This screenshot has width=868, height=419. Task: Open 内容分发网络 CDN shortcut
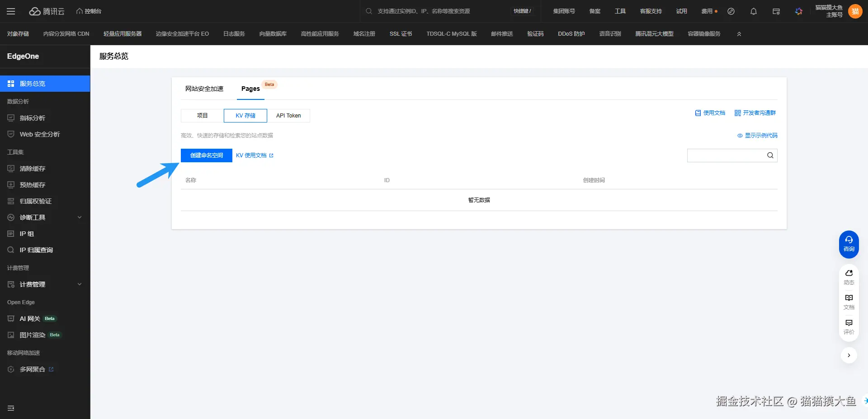(x=66, y=34)
